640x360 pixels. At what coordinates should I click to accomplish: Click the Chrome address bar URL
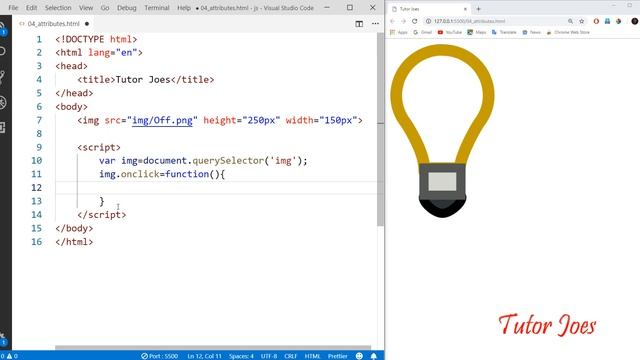click(469, 21)
